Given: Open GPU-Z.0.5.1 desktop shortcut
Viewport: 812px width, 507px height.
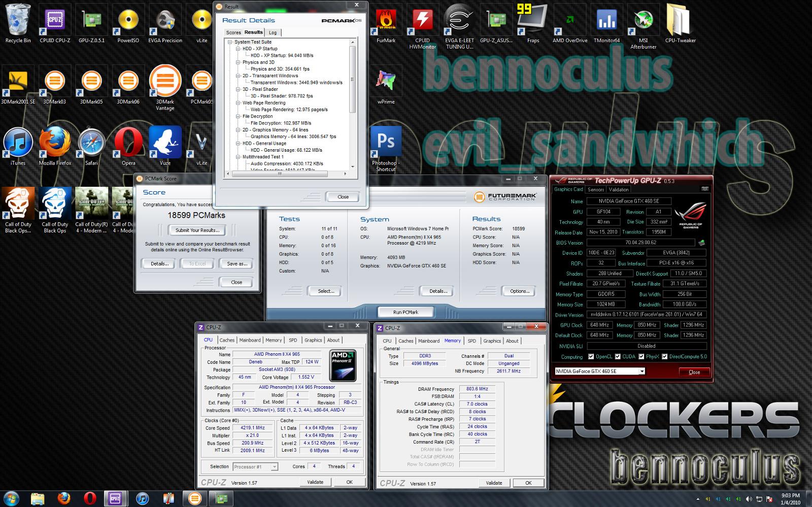Looking at the screenshot, I should (91, 24).
